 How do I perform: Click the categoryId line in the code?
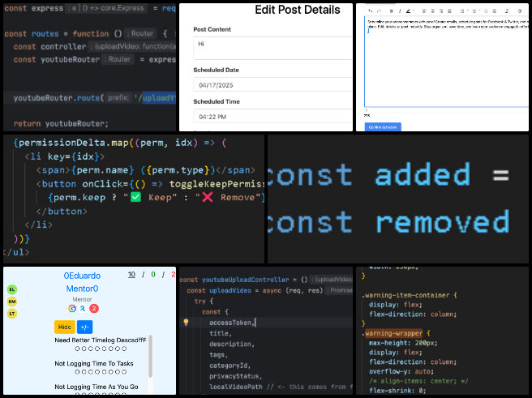click(230, 366)
